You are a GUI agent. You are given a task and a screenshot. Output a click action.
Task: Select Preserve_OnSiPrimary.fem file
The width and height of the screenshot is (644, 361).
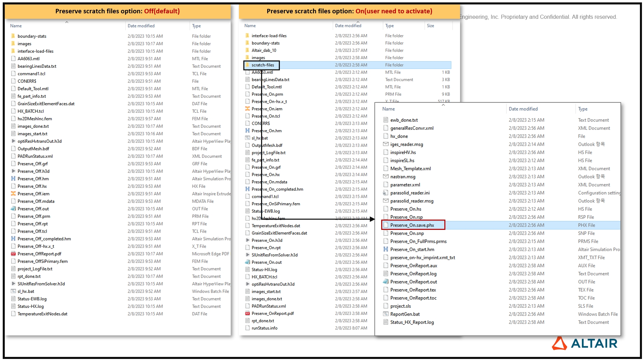276,204
